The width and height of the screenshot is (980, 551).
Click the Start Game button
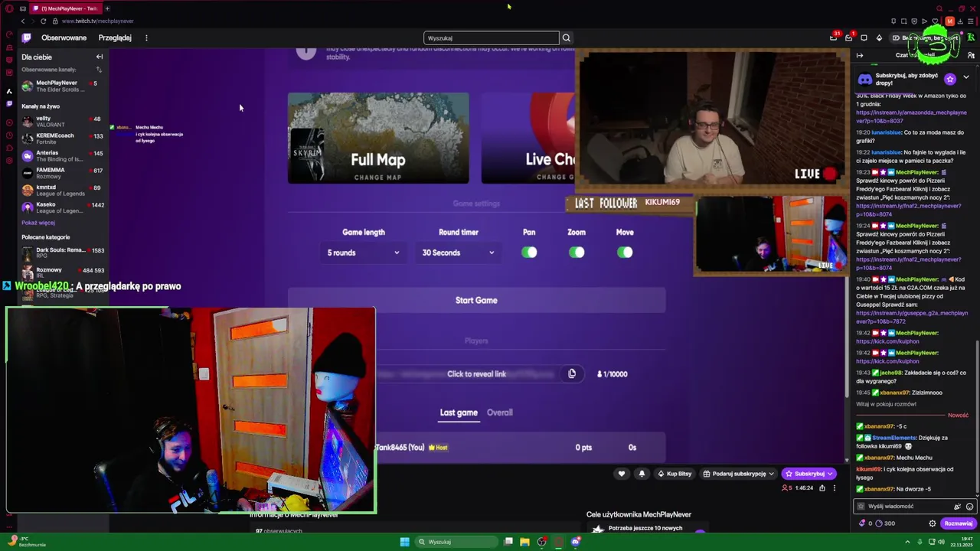click(476, 300)
